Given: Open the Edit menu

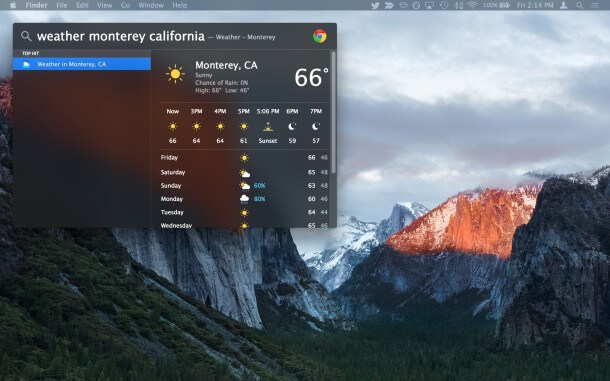Looking at the screenshot, I should [x=82, y=5].
